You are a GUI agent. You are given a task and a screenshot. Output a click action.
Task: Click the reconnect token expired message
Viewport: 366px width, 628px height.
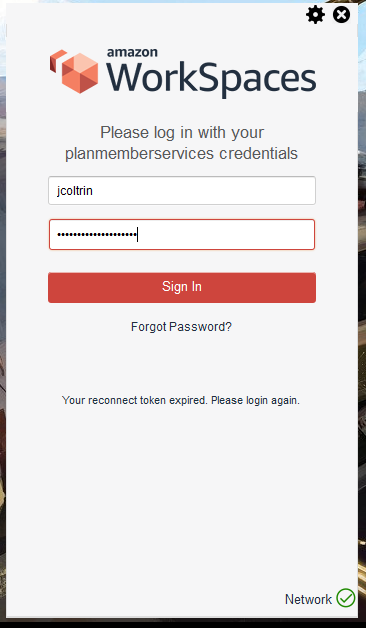(181, 400)
